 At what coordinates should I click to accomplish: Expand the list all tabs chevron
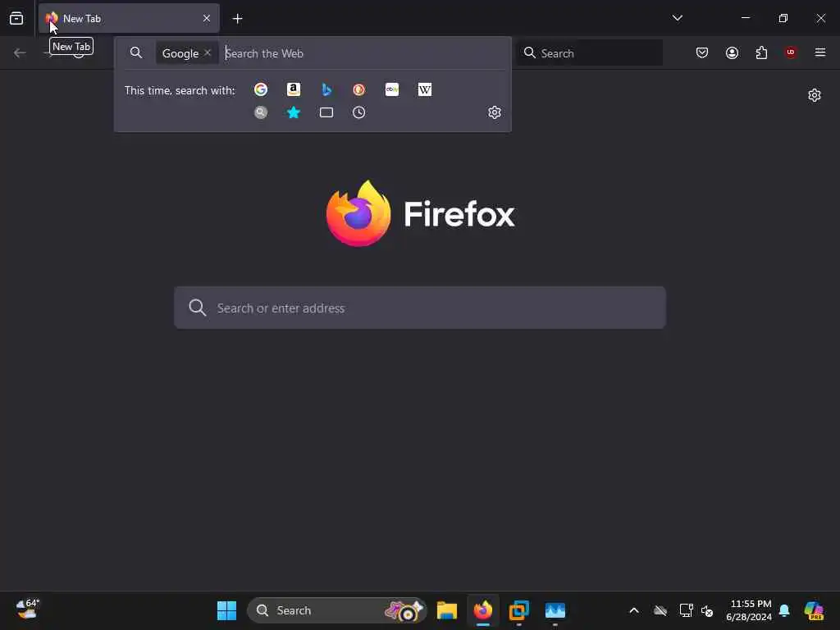677,18
